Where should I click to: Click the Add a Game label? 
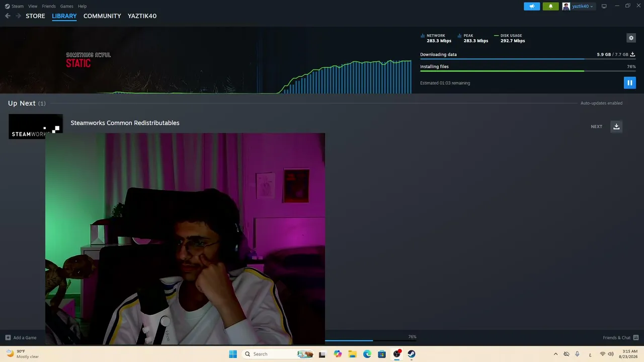[25, 338]
